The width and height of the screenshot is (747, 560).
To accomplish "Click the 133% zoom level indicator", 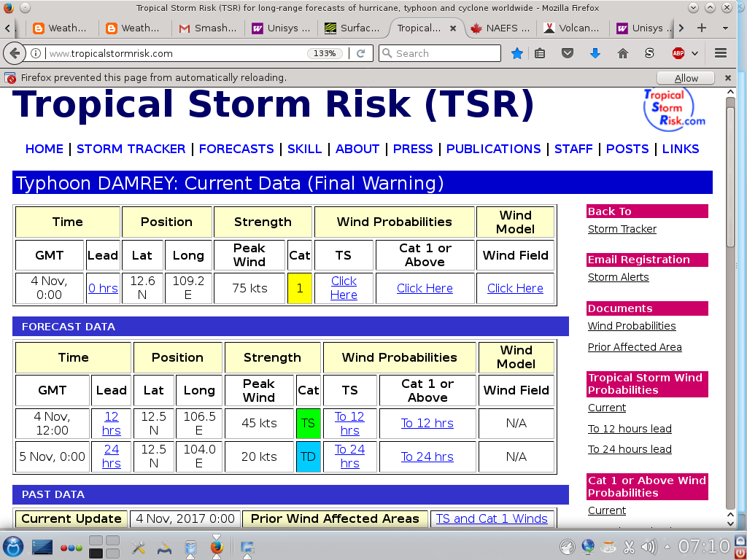I will (x=325, y=53).
